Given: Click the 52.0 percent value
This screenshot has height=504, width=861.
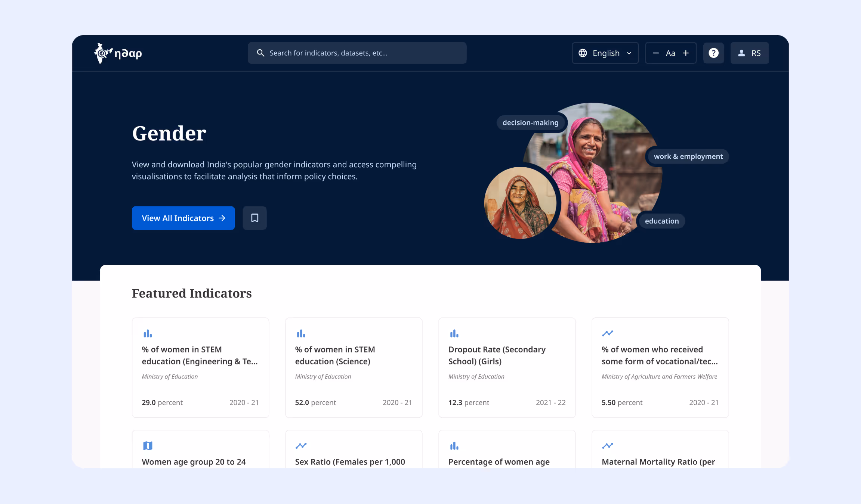Looking at the screenshot, I should point(315,402).
